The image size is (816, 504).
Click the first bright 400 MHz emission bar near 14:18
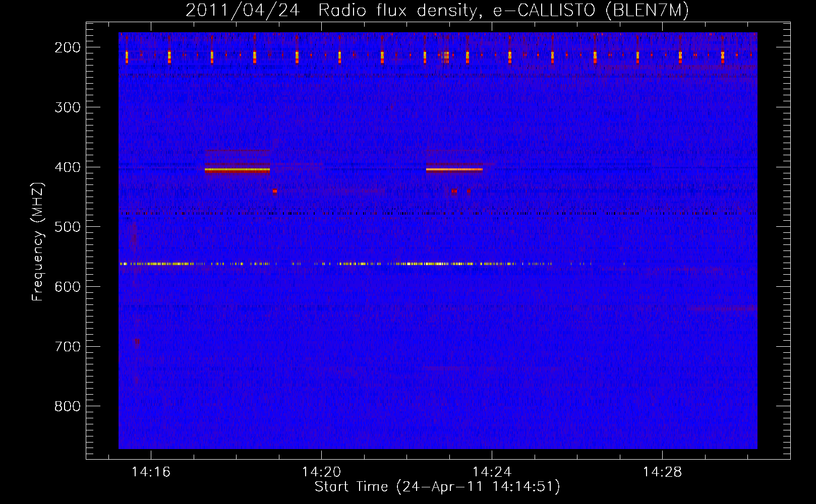(237, 170)
